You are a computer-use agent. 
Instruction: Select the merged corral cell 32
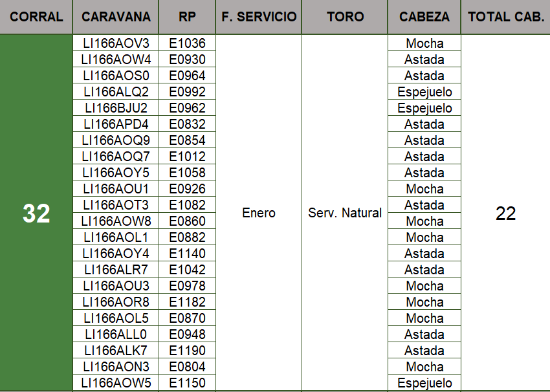click(x=36, y=213)
